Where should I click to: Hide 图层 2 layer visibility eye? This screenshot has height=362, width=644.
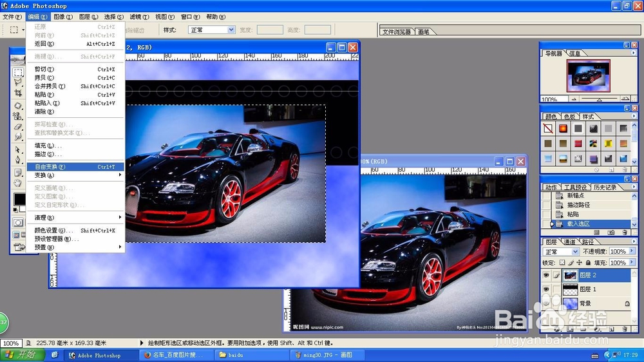click(x=546, y=275)
